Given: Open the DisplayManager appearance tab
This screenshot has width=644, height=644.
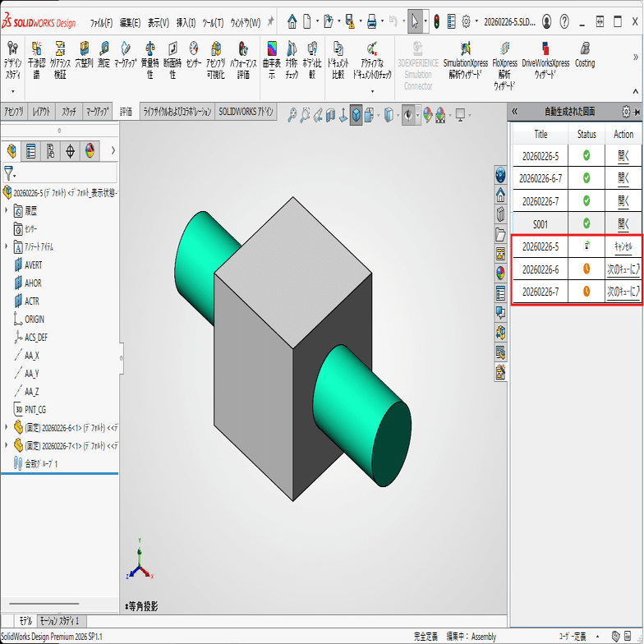Looking at the screenshot, I should 90,151.
